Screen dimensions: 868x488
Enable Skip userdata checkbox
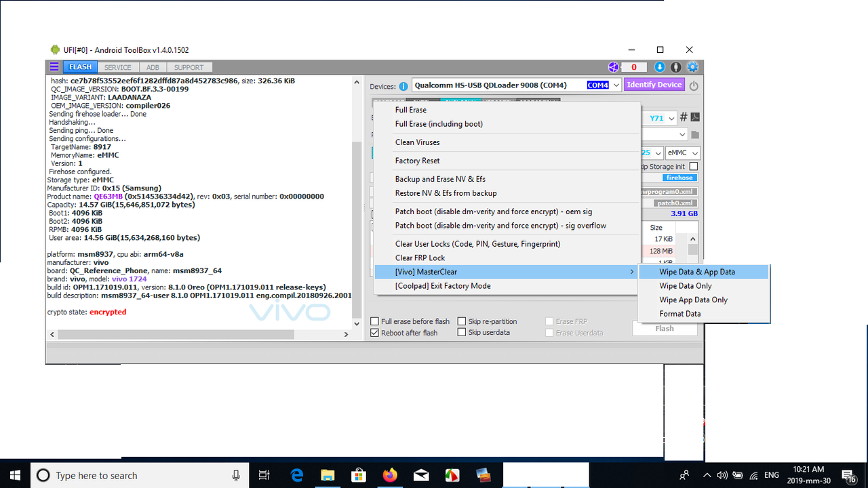click(x=462, y=332)
